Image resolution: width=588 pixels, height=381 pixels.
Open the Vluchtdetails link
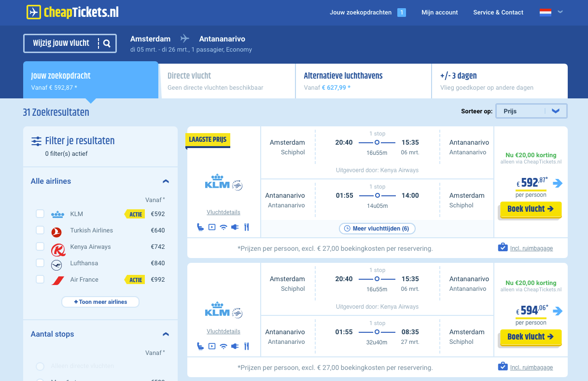pyautogui.click(x=223, y=212)
